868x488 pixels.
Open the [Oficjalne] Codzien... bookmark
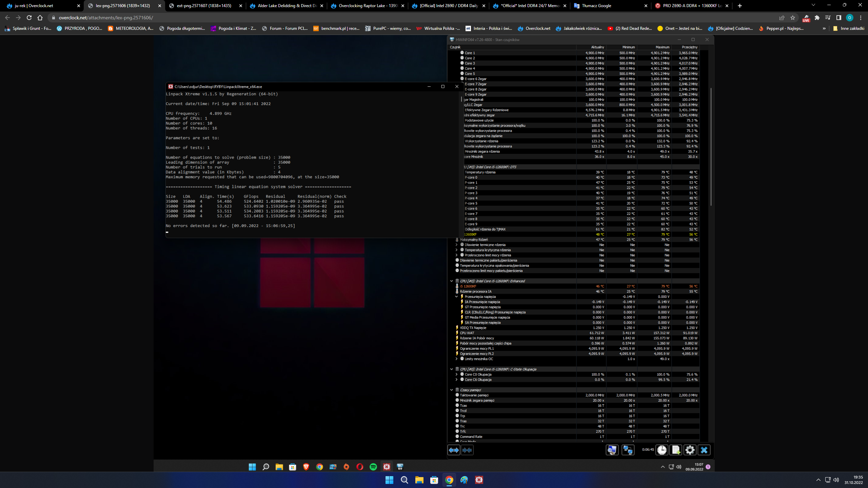click(731, 28)
